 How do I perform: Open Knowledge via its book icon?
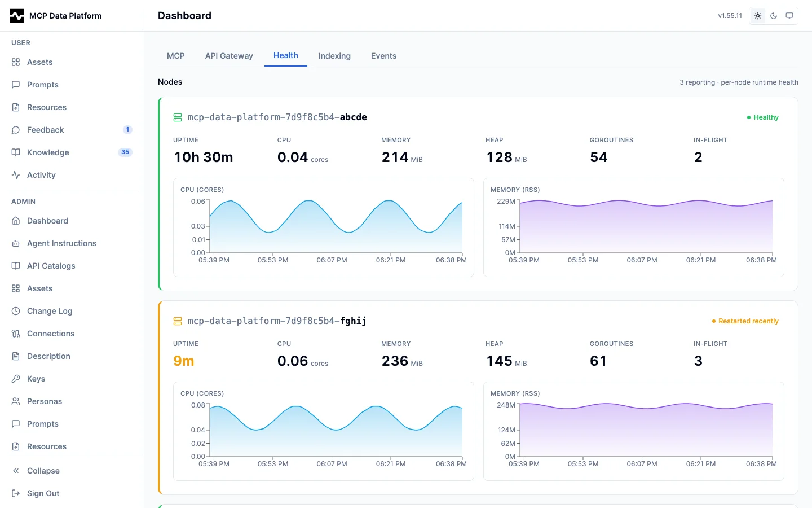tap(16, 152)
